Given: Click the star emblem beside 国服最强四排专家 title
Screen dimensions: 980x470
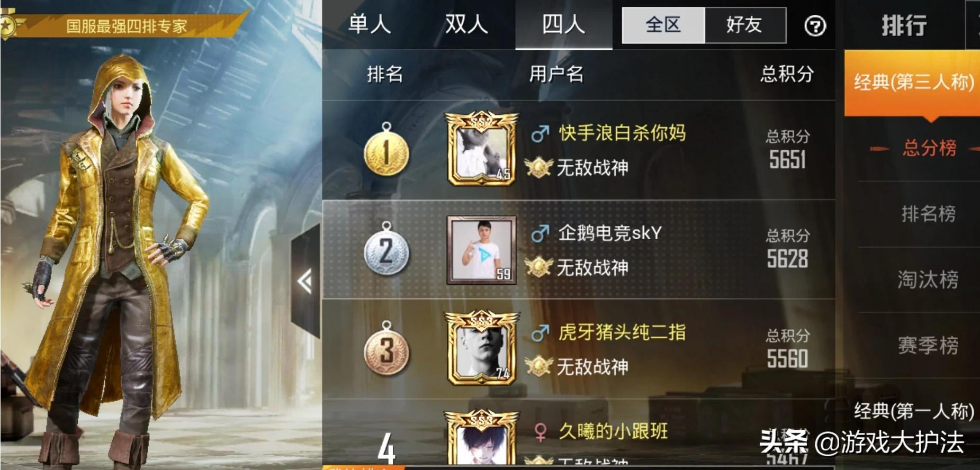Looking at the screenshot, I should [7, 25].
